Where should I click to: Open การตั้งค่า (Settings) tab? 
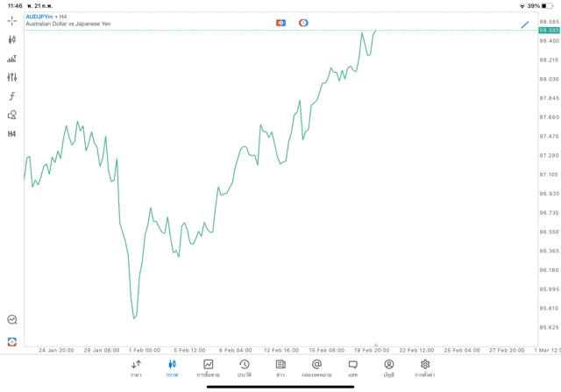pyautogui.click(x=425, y=367)
